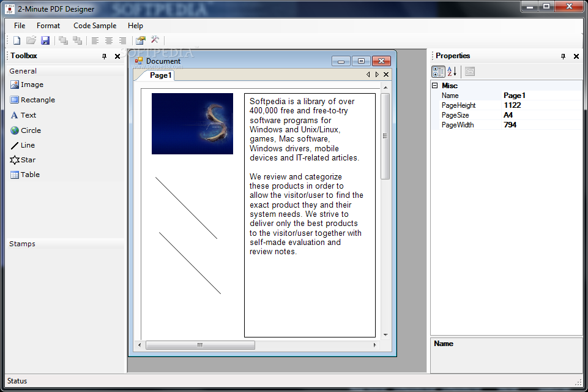Viewport: 588px width, 392px height.
Task: Select the PageHeight property label
Action: 458,105
